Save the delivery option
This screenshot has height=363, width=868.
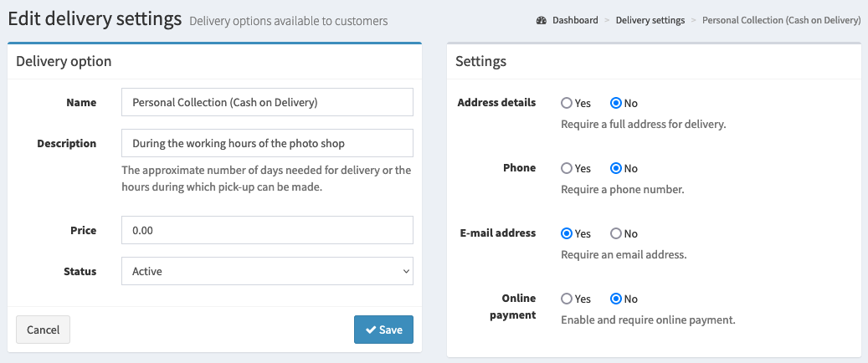click(x=383, y=330)
